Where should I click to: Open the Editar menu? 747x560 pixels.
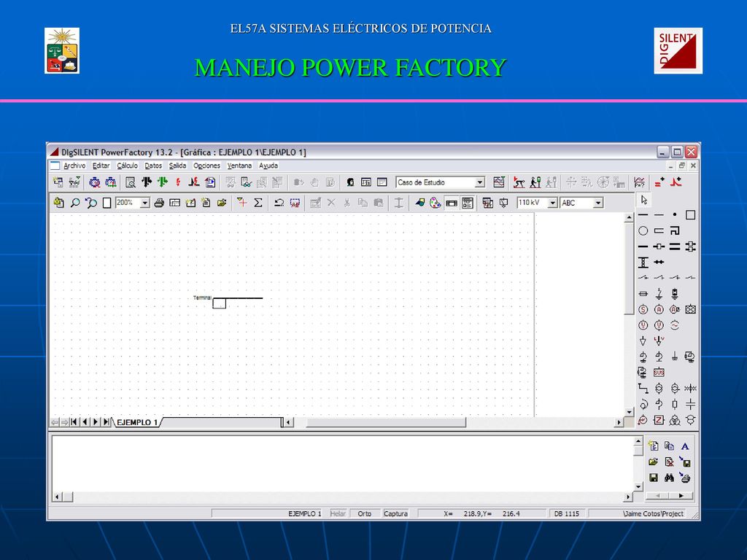[101, 166]
